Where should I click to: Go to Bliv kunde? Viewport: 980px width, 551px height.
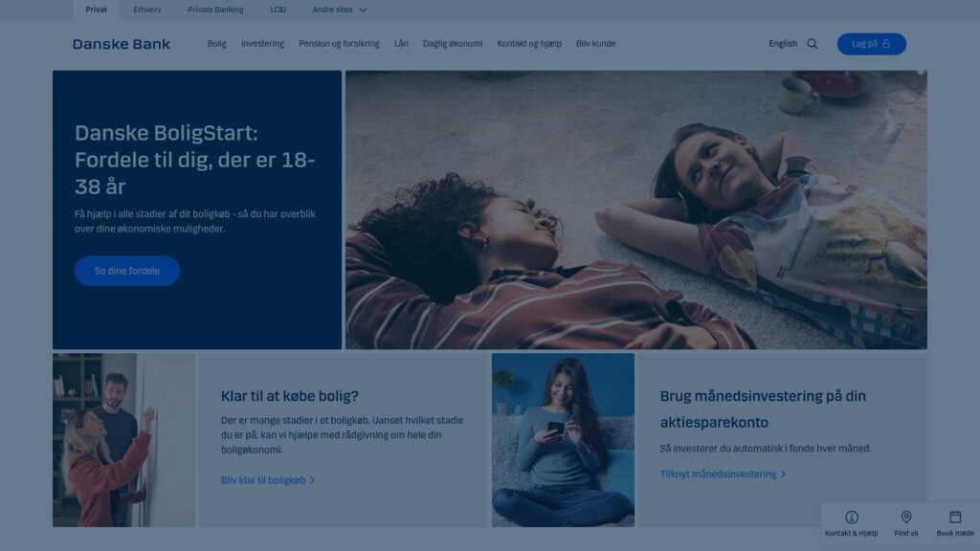[595, 44]
